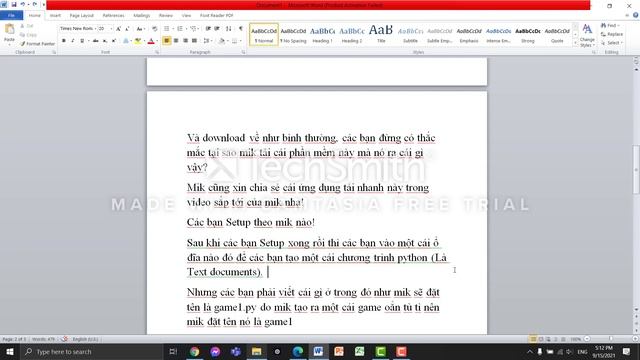Apply the No Spacing style
640x360 pixels.
pos(293,35)
